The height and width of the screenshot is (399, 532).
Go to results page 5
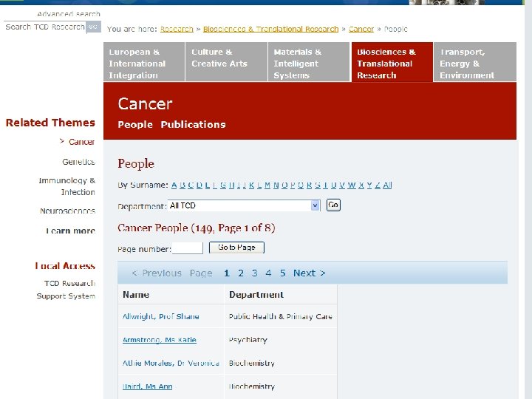[282, 273]
